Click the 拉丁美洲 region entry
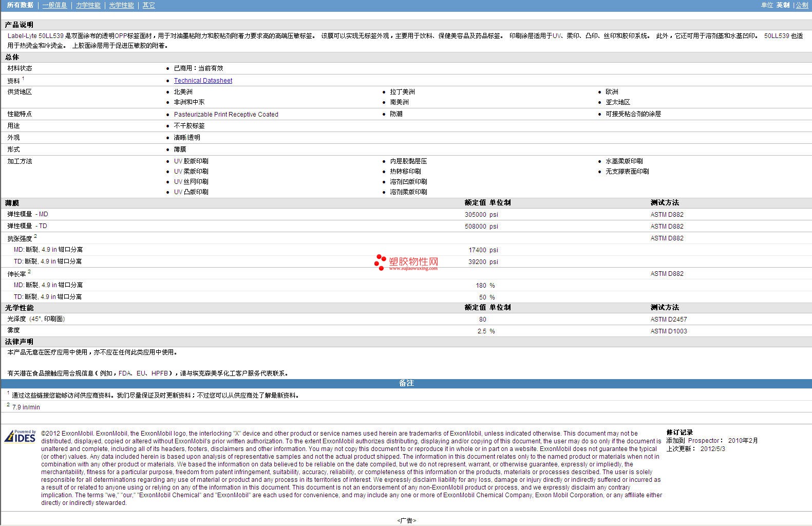Viewport: 812px width, 526px height. click(x=402, y=92)
